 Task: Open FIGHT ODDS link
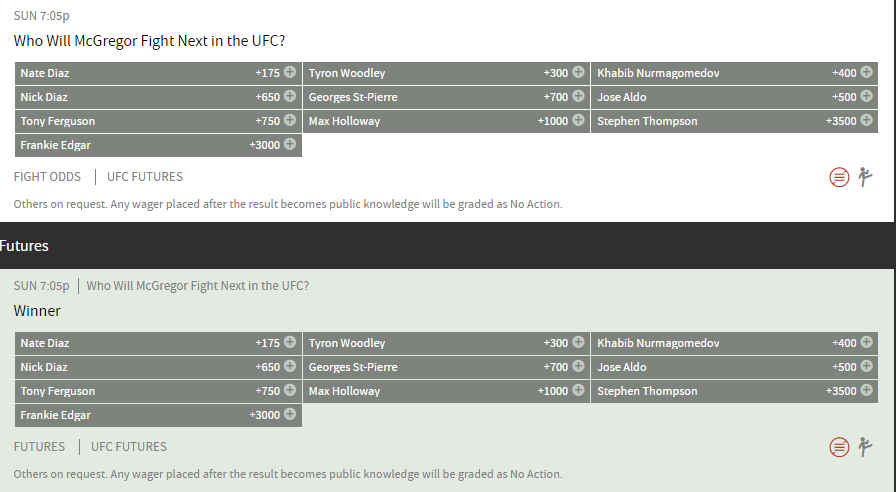(x=47, y=177)
